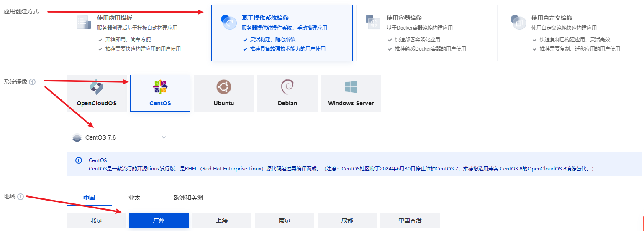Viewport: 644px width, 231px height.
Task: Click the 灵活构建，随心所欲 text
Action: tap(273, 40)
